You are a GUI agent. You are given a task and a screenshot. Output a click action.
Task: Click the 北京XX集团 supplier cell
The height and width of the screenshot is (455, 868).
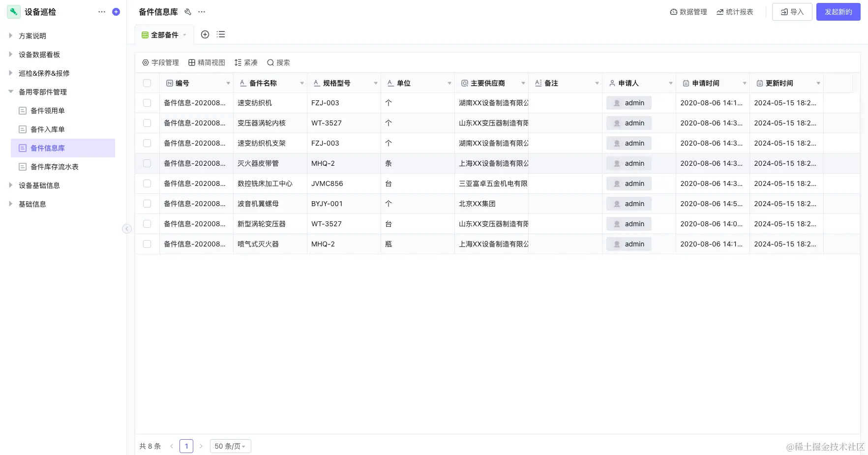coord(491,204)
